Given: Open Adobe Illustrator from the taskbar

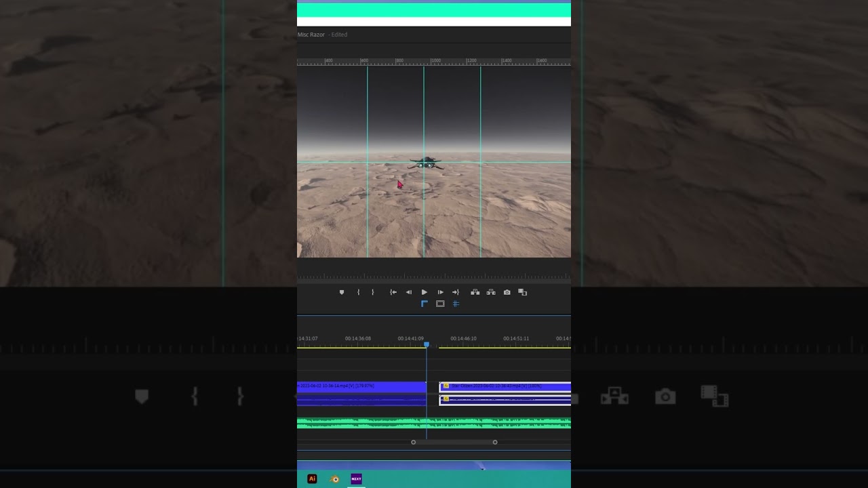Looking at the screenshot, I should (x=312, y=479).
